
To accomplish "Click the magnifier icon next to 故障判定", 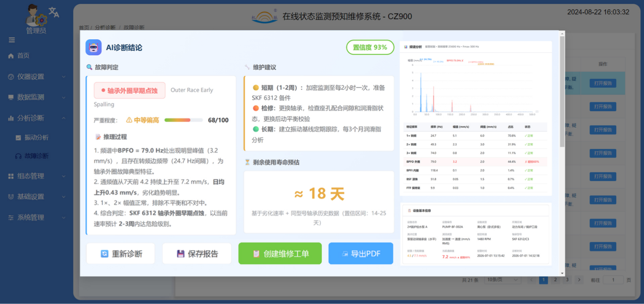I will [x=89, y=67].
